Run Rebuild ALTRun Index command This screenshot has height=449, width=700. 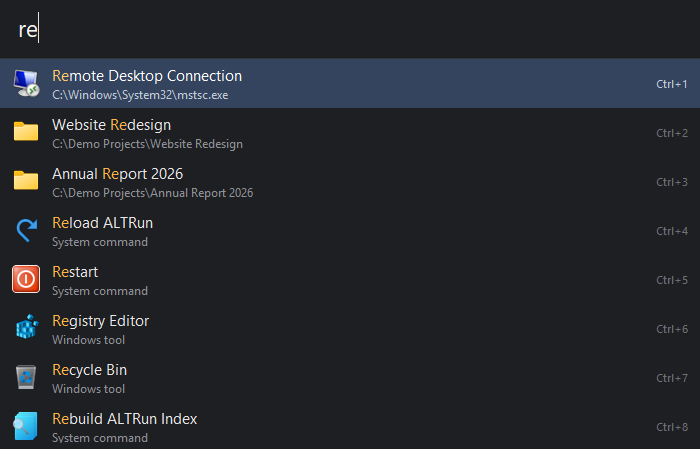350,426
